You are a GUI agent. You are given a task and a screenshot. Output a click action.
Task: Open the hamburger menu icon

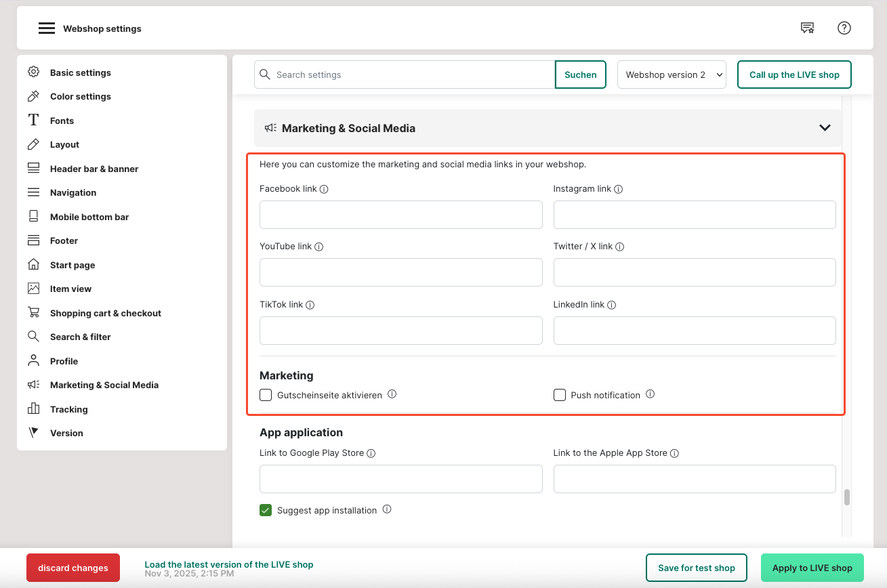point(46,28)
